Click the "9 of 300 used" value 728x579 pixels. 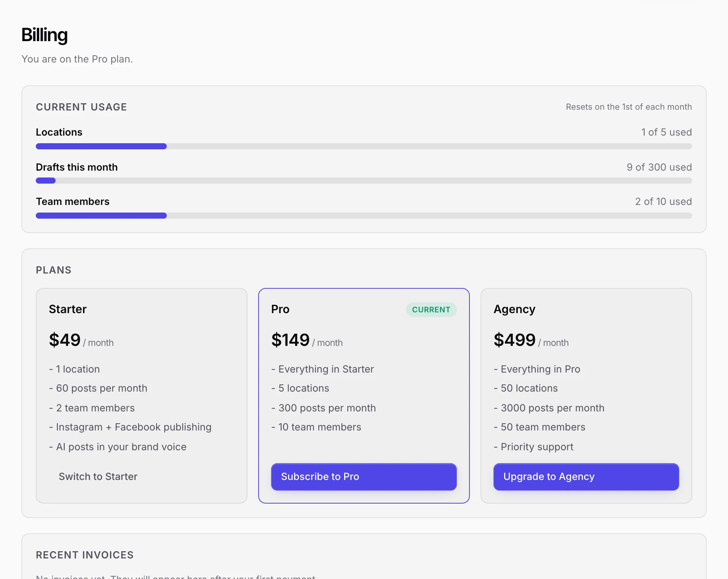click(x=659, y=167)
